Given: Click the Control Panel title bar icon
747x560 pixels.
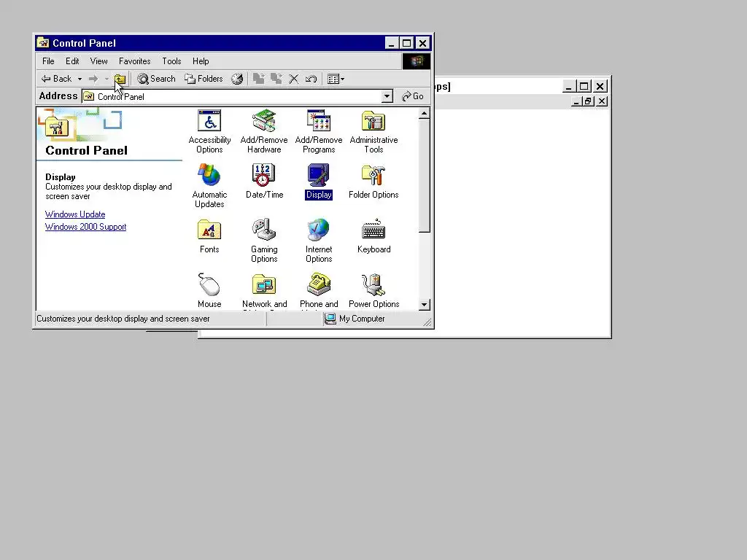Looking at the screenshot, I should pyautogui.click(x=43, y=43).
